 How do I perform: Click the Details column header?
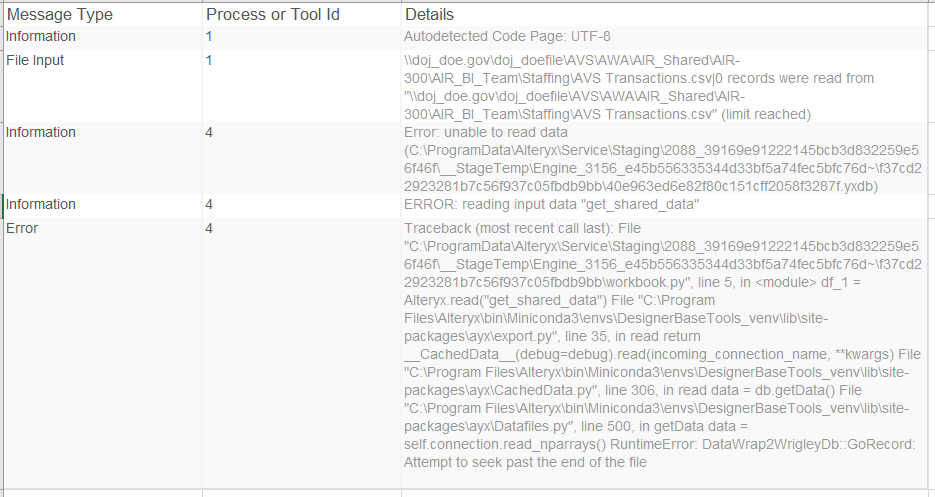tap(429, 15)
